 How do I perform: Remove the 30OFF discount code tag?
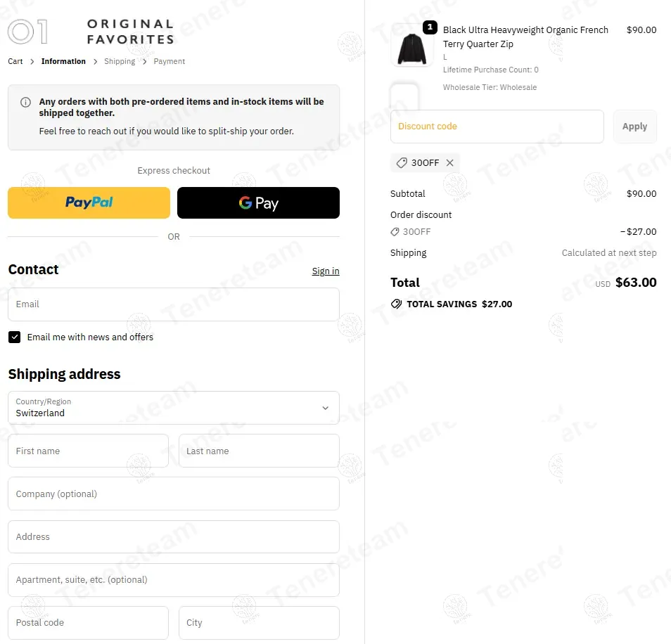point(450,163)
